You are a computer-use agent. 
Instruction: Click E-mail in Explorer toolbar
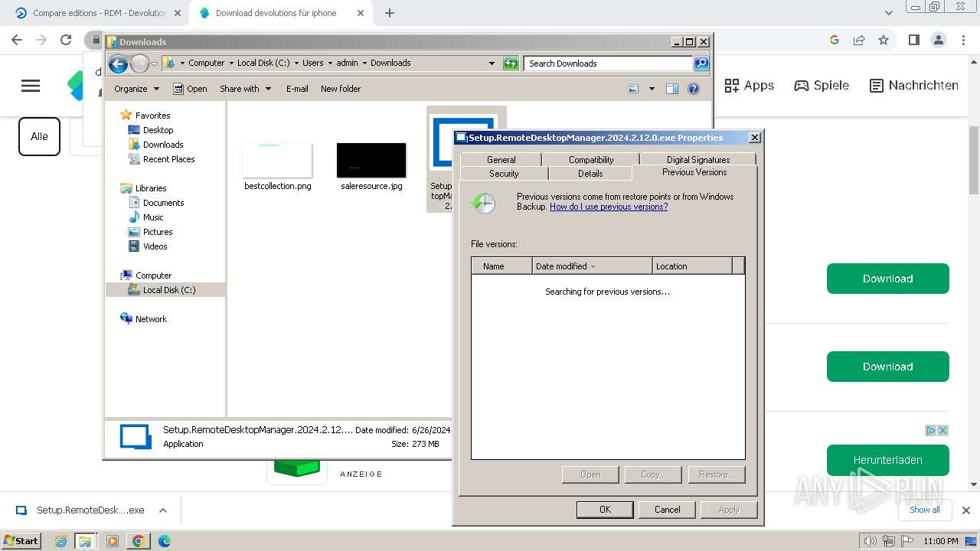pos(297,89)
